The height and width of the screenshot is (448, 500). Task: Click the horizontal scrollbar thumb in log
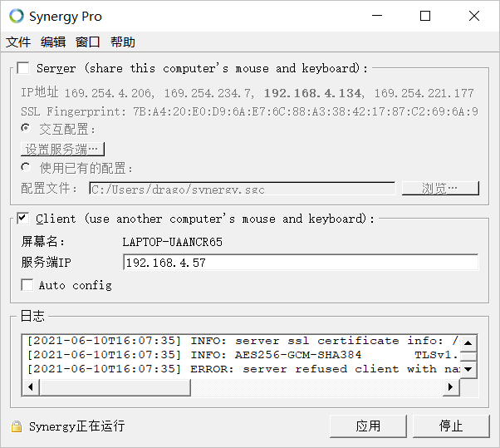tap(115, 387)
